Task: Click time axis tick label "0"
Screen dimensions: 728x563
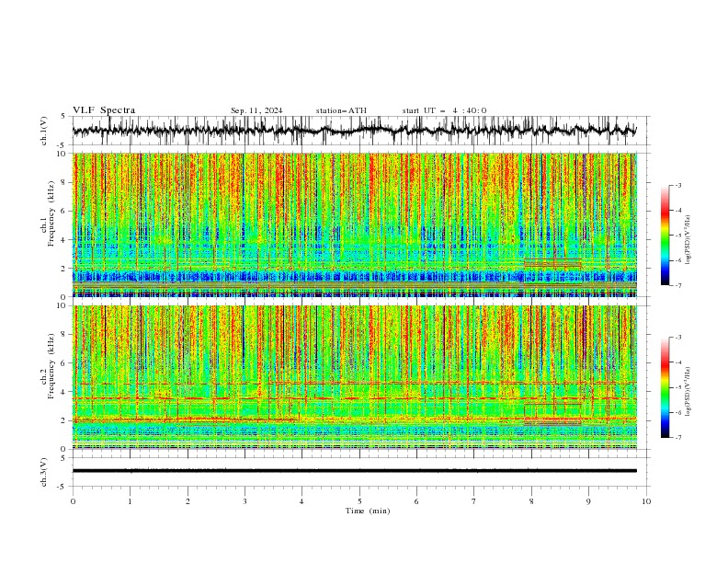Action: tap(73, 501)
